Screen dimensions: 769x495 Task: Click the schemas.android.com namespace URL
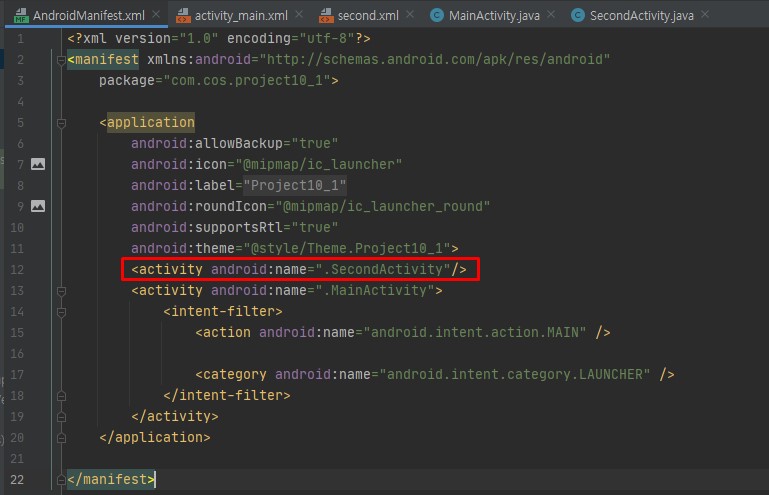point(435,60)
